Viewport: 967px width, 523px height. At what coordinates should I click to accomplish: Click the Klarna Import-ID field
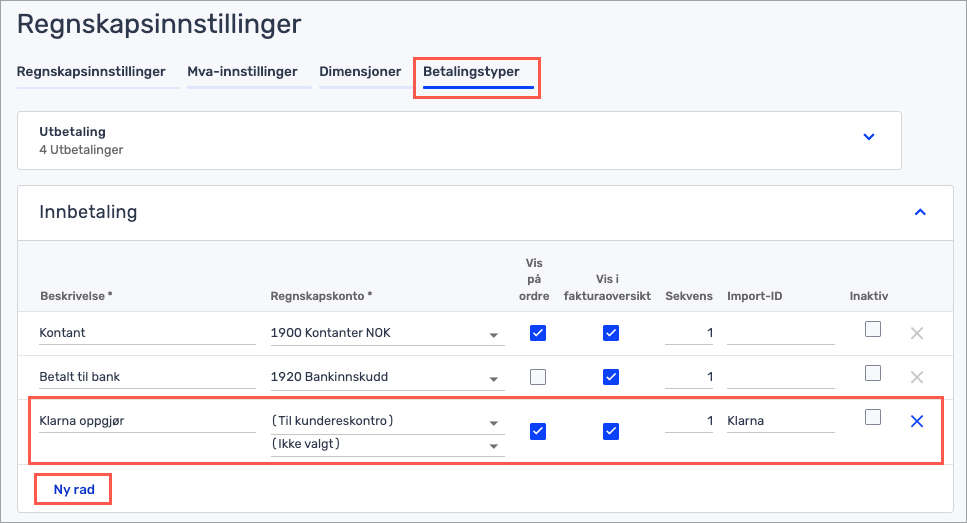(x=780, y=421)
